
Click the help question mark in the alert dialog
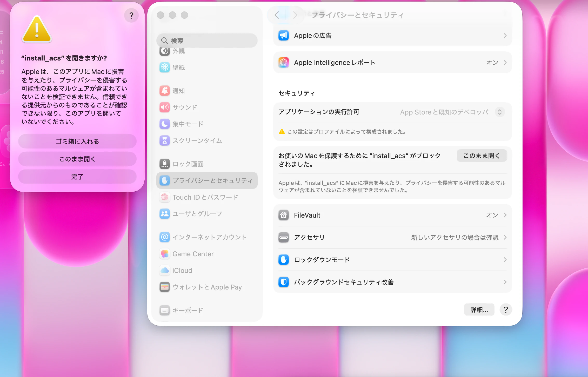pyautogui.click(x=131, y=16)
